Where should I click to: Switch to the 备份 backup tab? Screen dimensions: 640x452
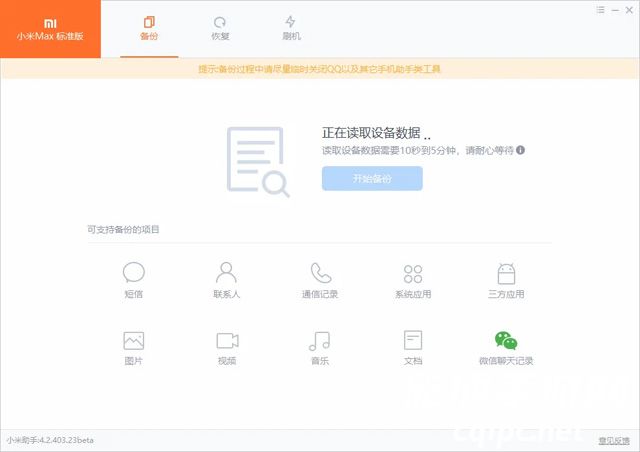click(x=149, y=27)
